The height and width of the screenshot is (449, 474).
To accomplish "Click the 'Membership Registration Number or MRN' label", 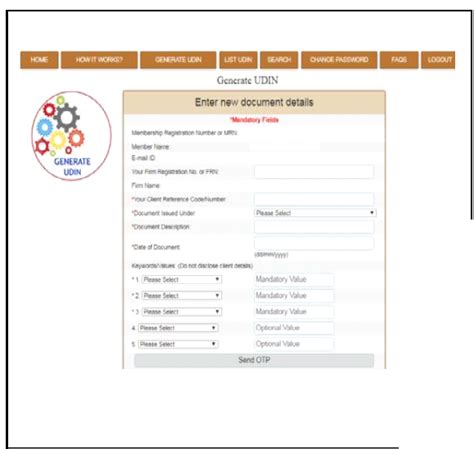I will pyautogui.click(x=184, y=133).
